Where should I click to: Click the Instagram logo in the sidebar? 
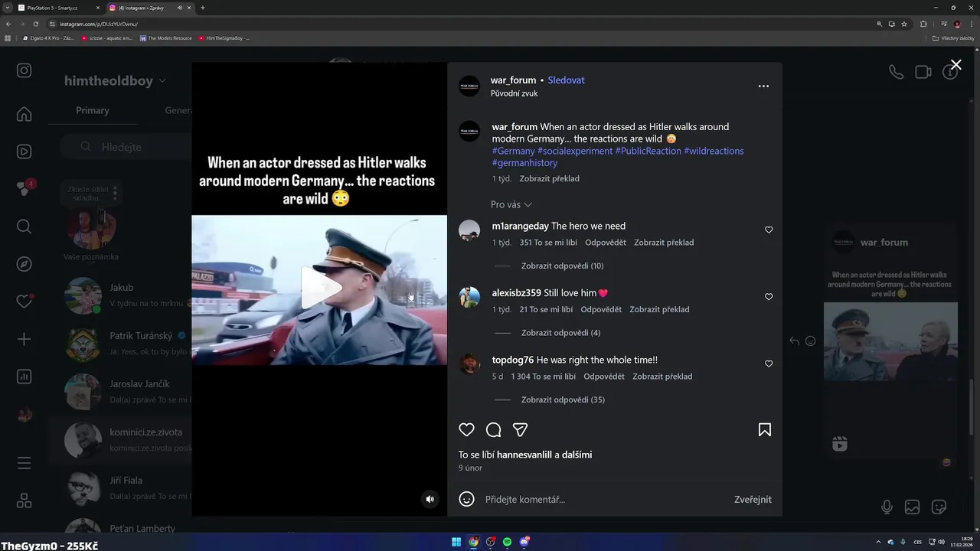point(24,70)
